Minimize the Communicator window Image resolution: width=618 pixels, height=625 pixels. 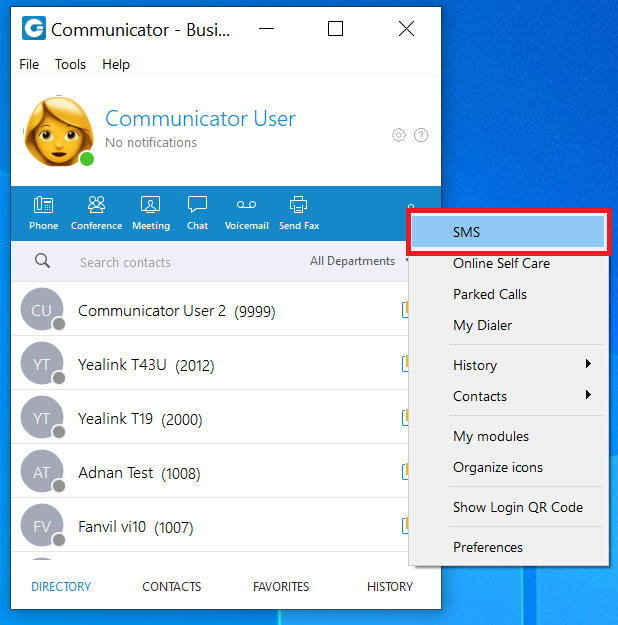tap(266, 29)
